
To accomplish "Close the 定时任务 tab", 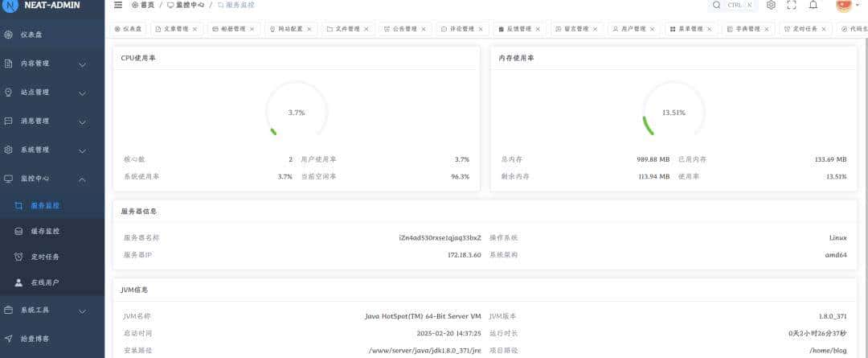I will (824, 29).
